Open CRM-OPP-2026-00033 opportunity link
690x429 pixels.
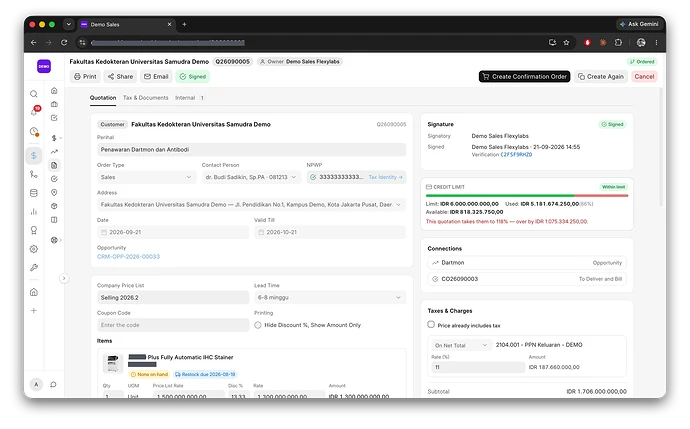[x=128, y=257]
